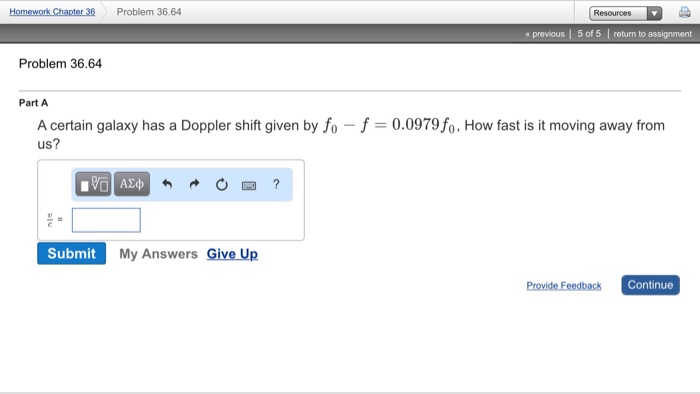Viewport: 700px width, 394px height.
Task: Submit the answer
Action: (71, 253)
